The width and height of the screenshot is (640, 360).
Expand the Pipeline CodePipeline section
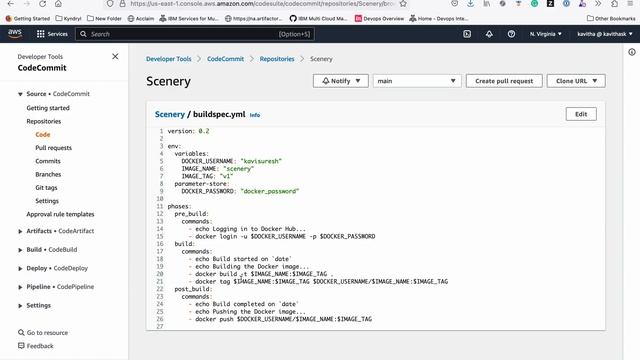pos(20,287)
